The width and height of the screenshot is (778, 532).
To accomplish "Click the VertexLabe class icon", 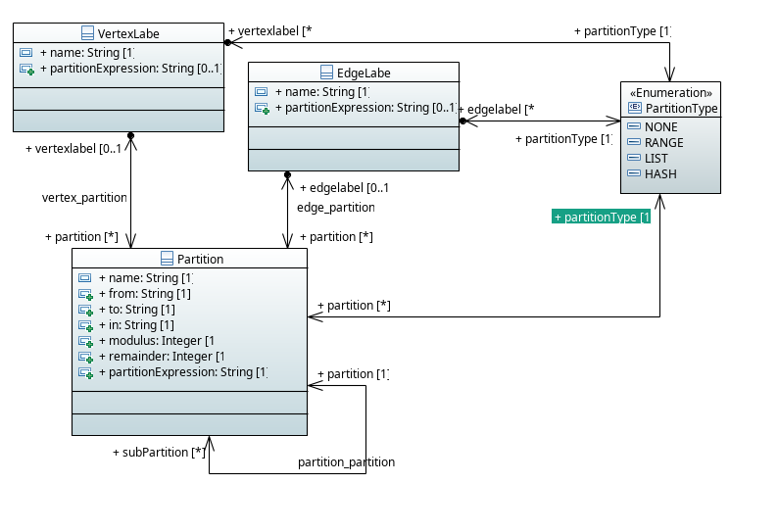I will click(87, 33).
